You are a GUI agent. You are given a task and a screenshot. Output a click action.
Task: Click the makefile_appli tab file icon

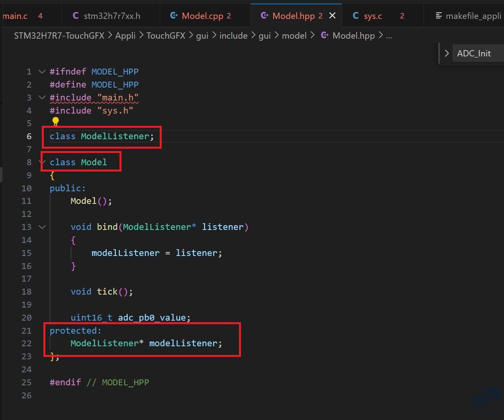pos(439,16)
